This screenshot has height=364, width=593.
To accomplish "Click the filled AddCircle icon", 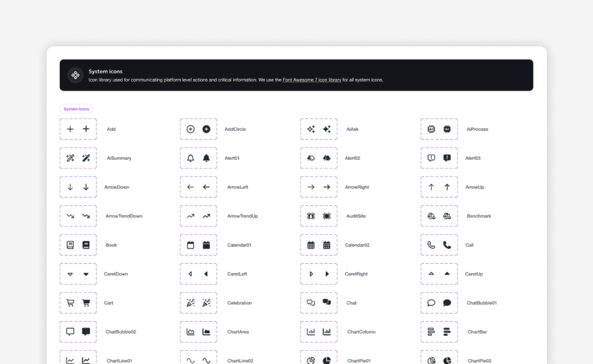I will tap(206, 129).
